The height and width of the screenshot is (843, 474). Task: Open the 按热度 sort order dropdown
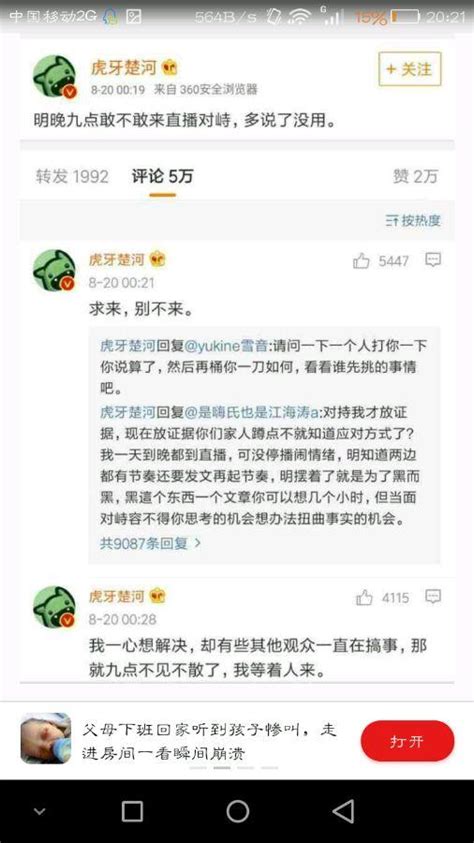pyautogui.click(x=413, y=220)
